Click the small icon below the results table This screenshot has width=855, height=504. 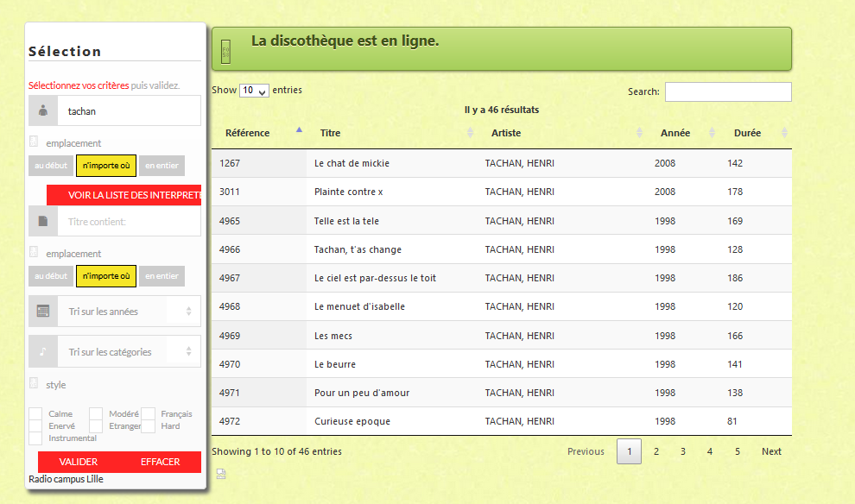pos(221,473)
